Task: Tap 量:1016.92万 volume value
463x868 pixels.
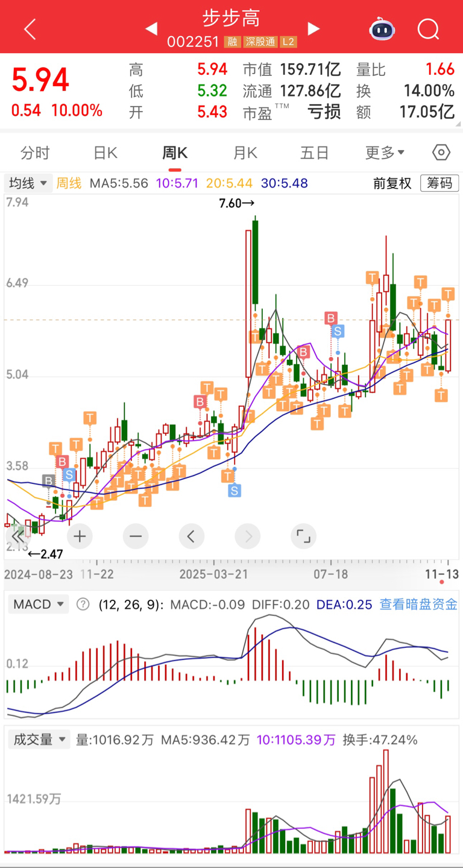Action: coord(116,740)
